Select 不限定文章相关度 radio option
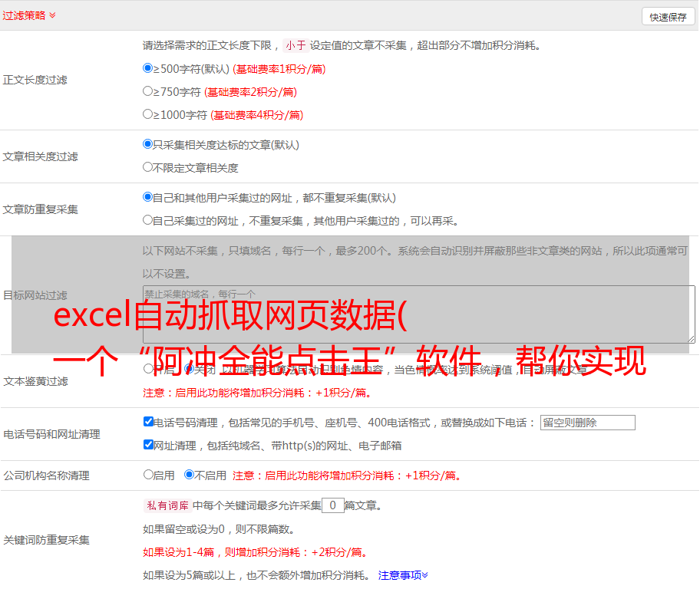 [148, 167]
